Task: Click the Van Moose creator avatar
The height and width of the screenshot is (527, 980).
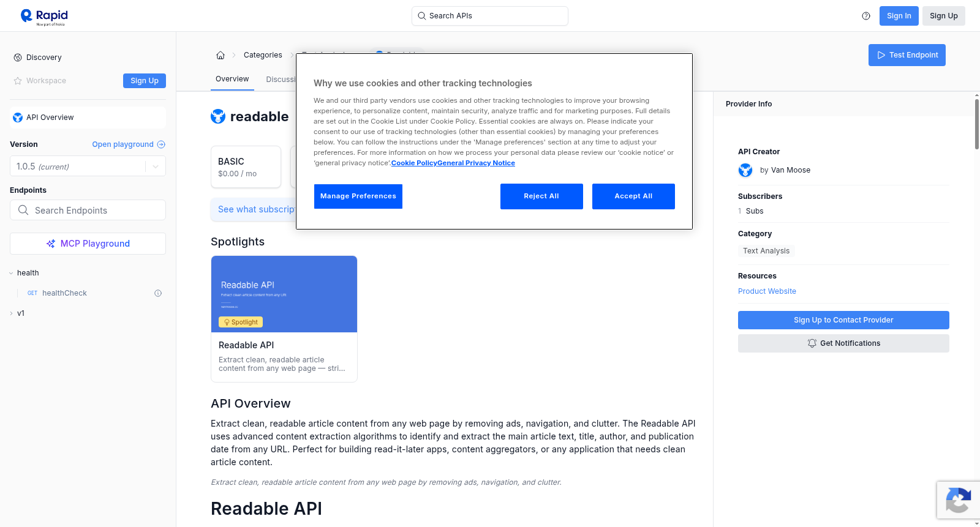Action: [745, 170]
